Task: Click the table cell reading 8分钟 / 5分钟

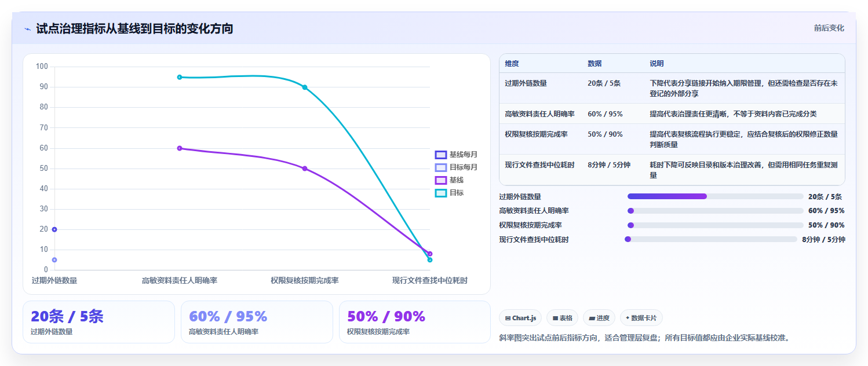Action: 609,165
